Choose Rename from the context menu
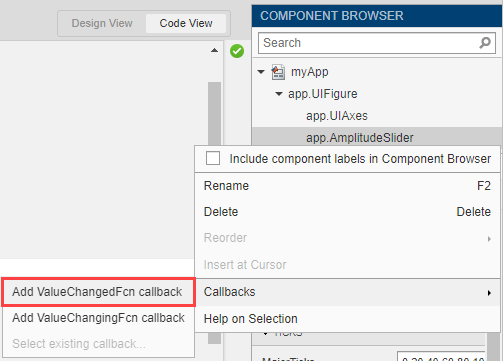This screenshot has height=361, width=503. (347, 186)
